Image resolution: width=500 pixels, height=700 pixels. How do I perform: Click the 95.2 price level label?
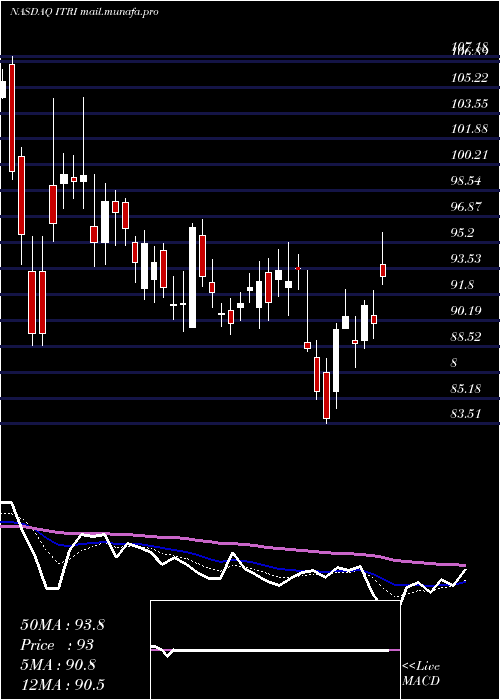coord(463,233)
